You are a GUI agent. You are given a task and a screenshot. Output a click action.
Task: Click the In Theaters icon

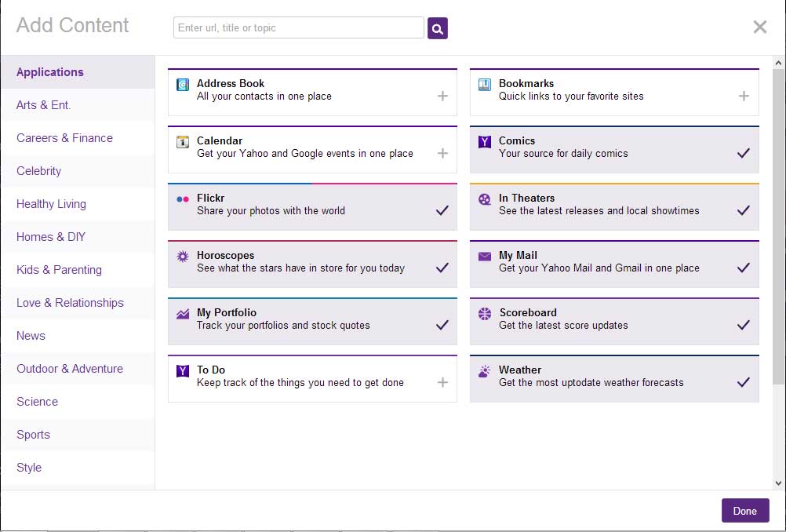click(484, 198)
